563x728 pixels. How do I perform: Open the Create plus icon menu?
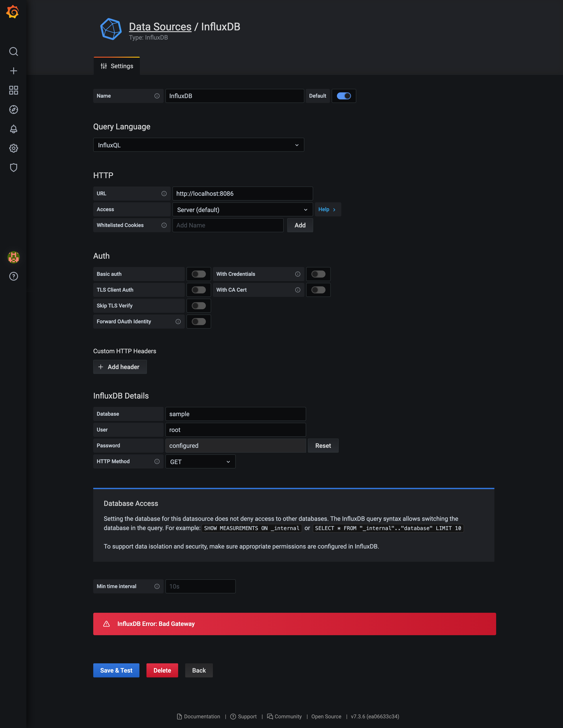coord(13,71)
